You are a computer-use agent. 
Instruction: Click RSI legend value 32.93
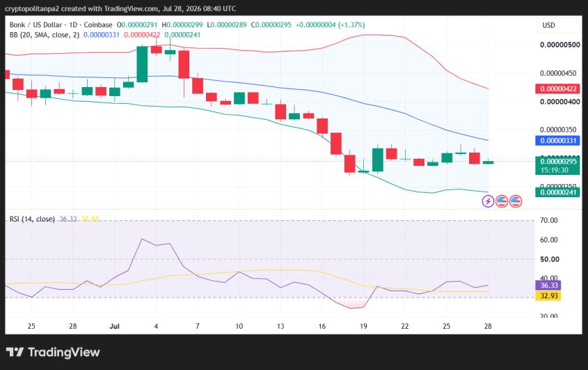[90, 219]
